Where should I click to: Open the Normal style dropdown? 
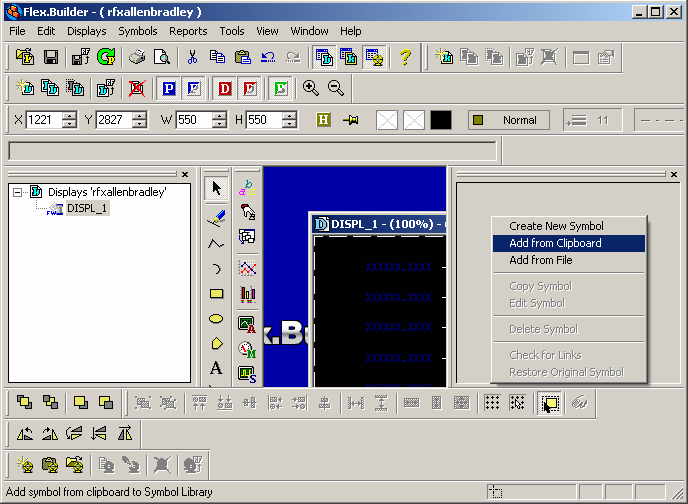509,120
